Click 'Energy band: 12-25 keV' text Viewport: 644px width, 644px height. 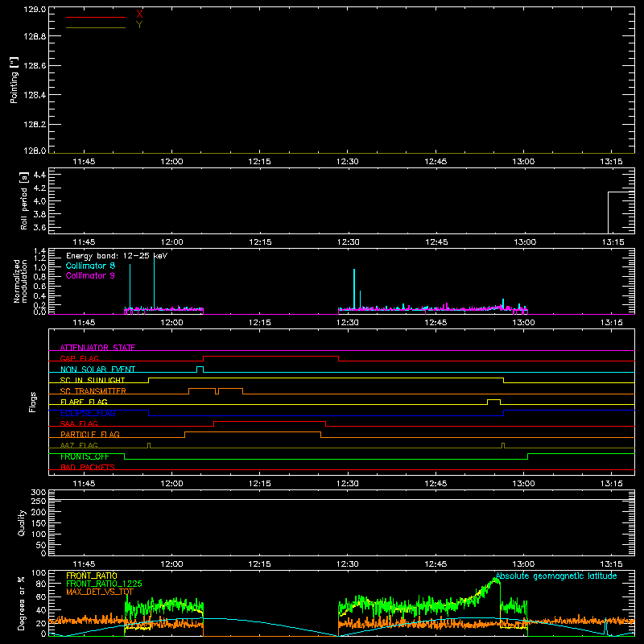coord(117,256)
